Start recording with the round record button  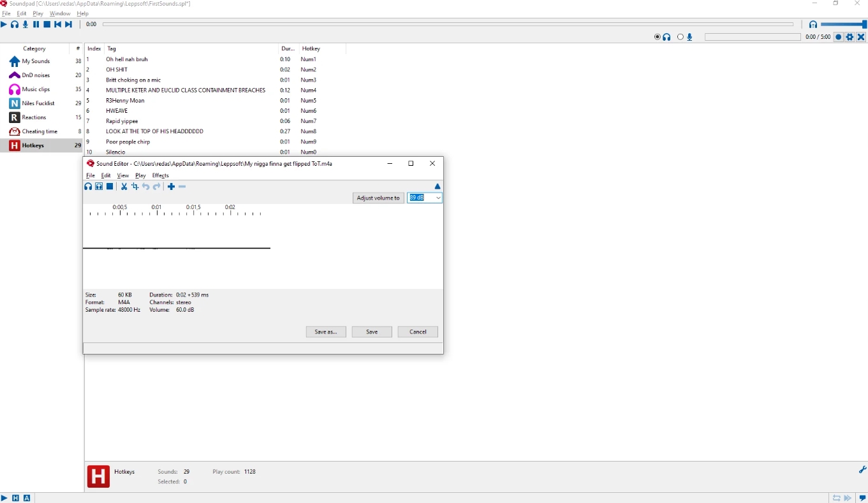839,37
